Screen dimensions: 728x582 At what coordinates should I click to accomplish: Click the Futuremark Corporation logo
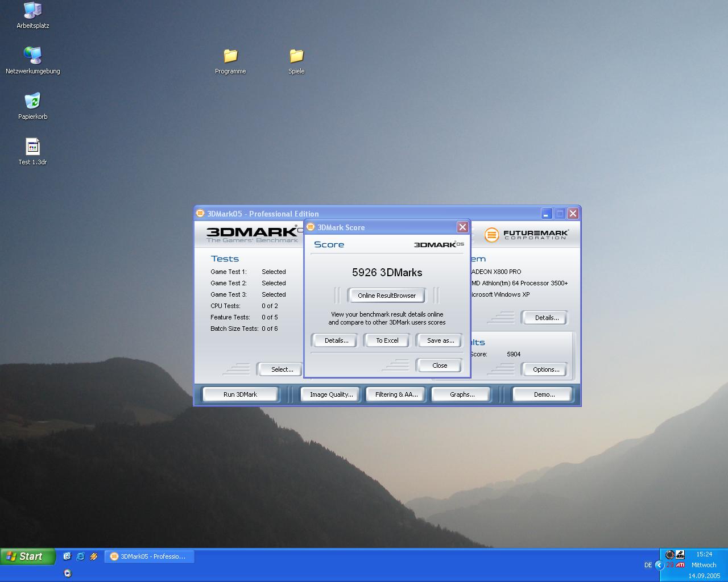tap(526, 234)
